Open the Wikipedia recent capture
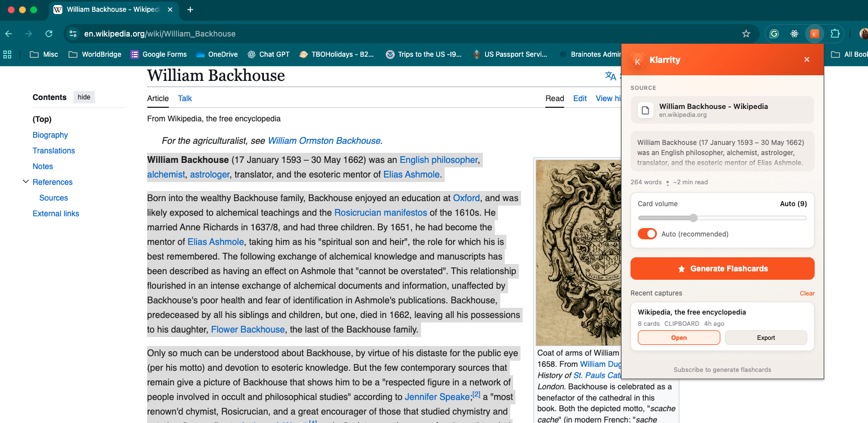 [x=679, y=338]
